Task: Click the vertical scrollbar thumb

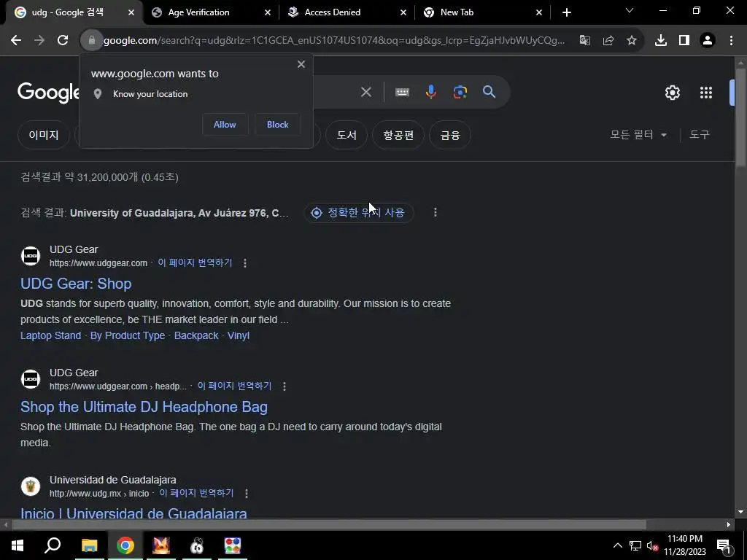Action: pos(740,117)
